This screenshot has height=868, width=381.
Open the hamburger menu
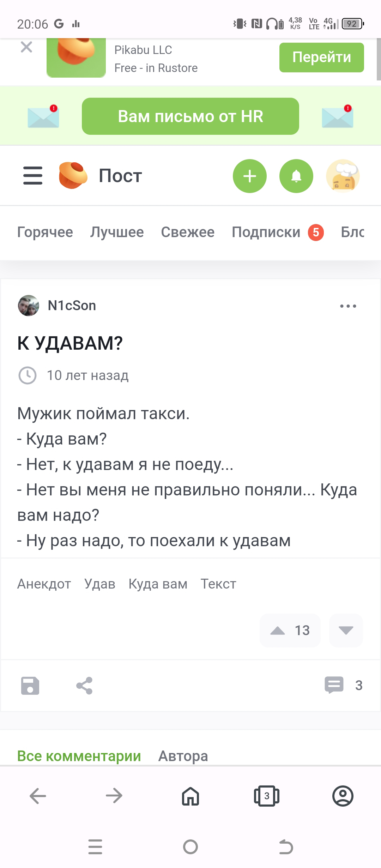tap(33, 176)
